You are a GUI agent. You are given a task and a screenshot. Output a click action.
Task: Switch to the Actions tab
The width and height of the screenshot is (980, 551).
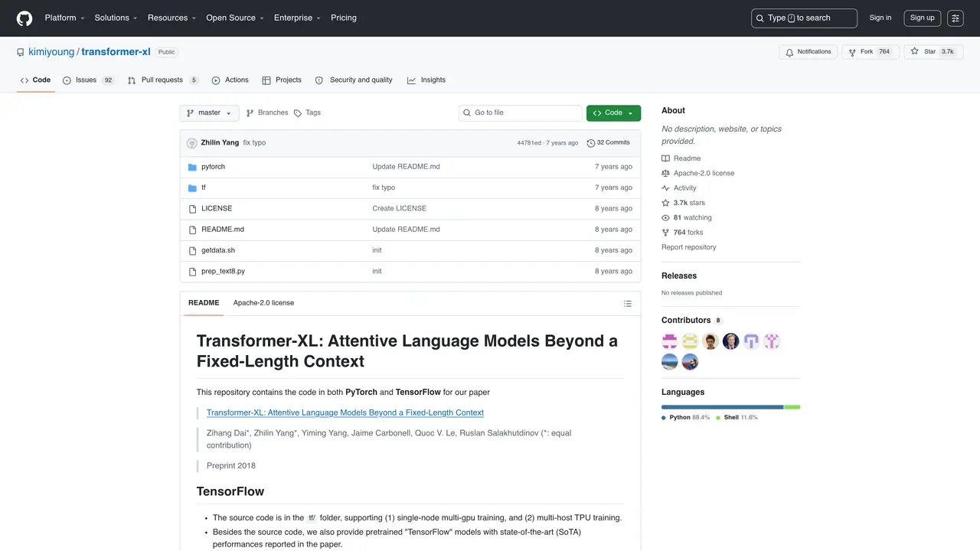click(230, 80)
